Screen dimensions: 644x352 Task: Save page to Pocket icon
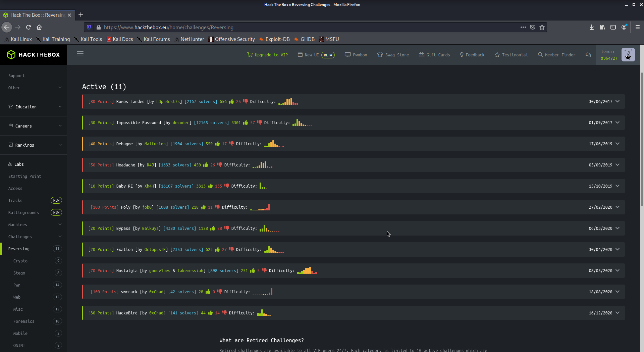coord(533,27)
